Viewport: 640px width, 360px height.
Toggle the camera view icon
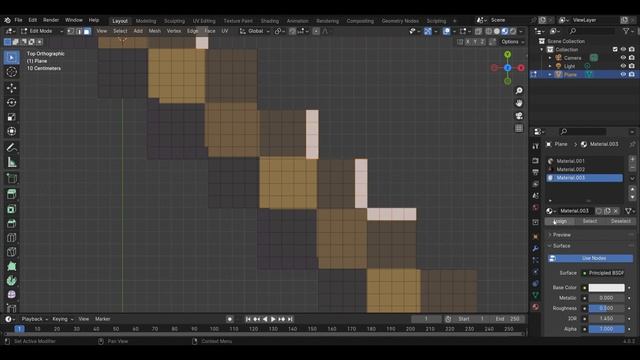(519, 116)
